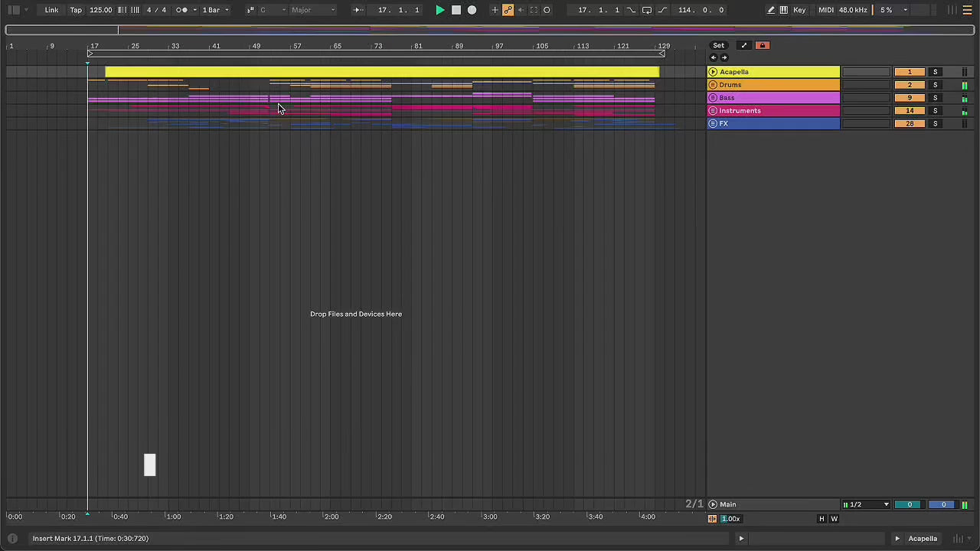Toggle the arrangement Loop switch
The height and width of the screenshot is (551, 980).
click(646, 10)
